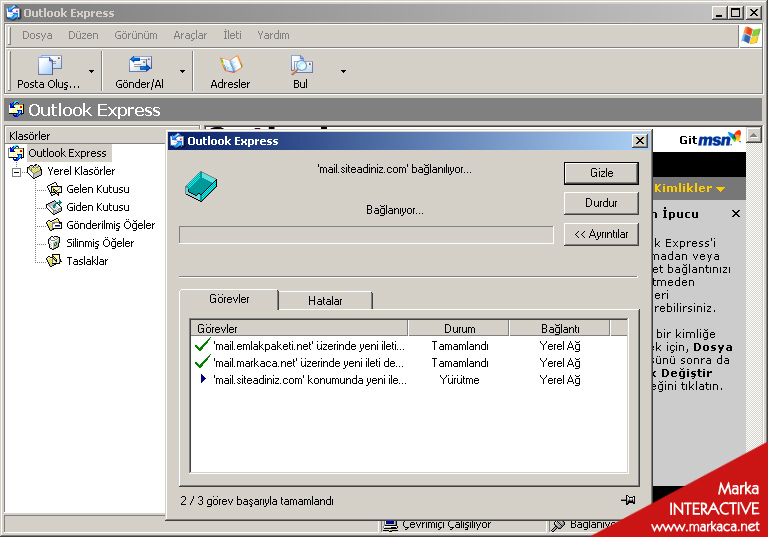Open the Taslaklar drafts folder
Image resolution: width=768 pixels, height=537 pixels.
(87, 261)
